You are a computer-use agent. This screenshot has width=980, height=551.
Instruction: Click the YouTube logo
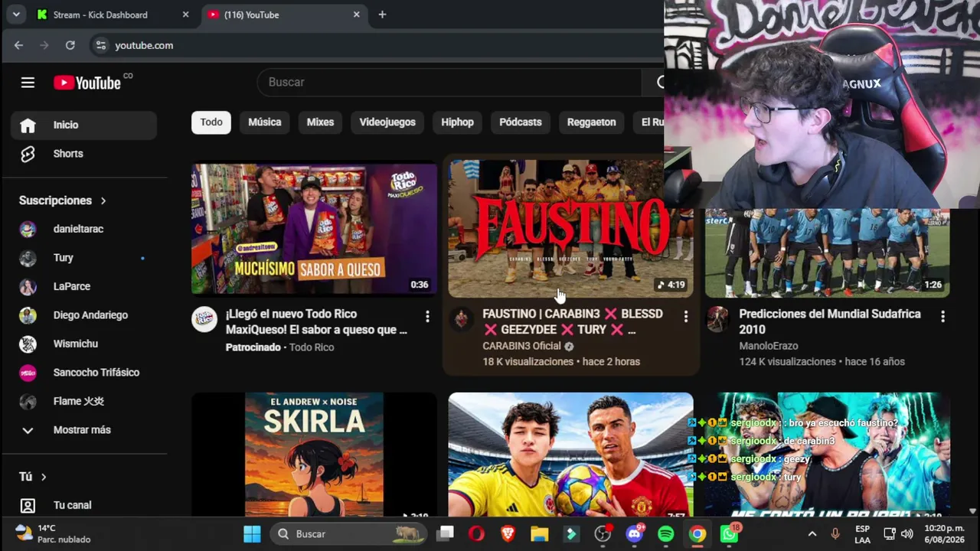(87, 83)
